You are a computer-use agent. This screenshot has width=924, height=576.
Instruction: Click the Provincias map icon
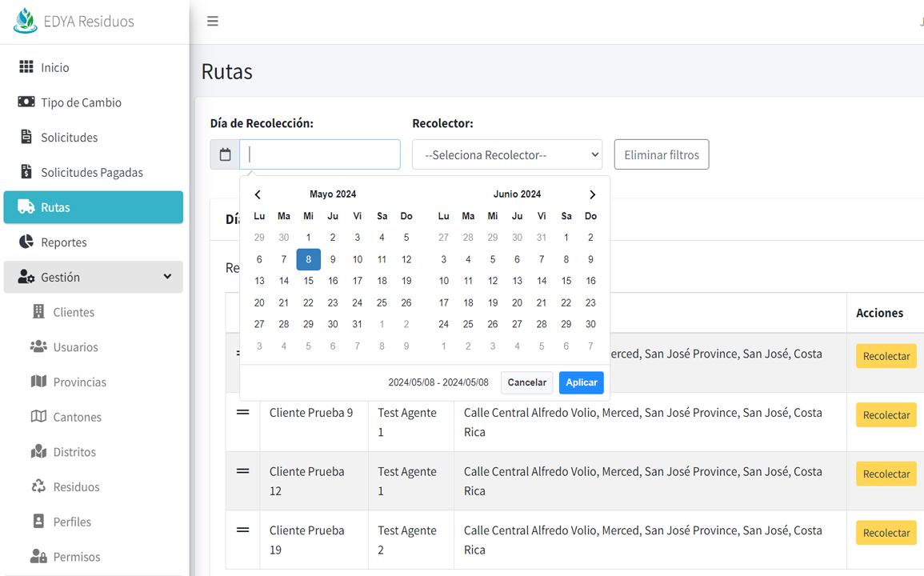(38, 382)
